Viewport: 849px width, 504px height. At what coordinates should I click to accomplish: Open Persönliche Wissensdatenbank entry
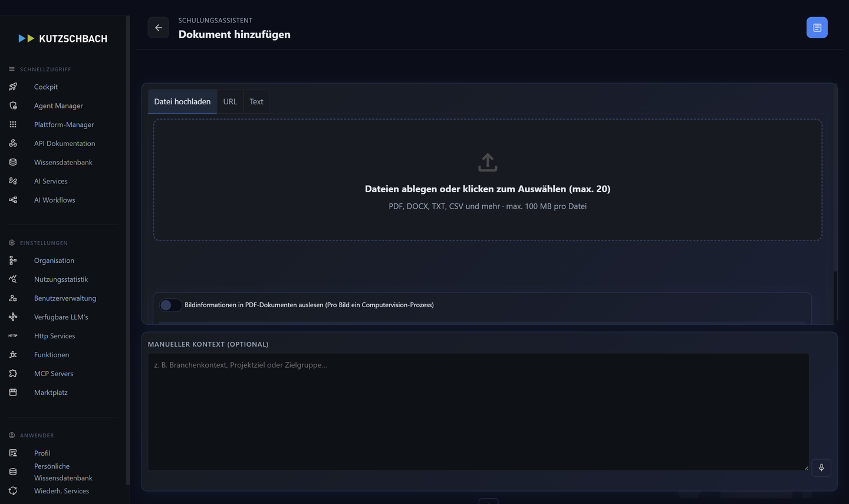63,472
